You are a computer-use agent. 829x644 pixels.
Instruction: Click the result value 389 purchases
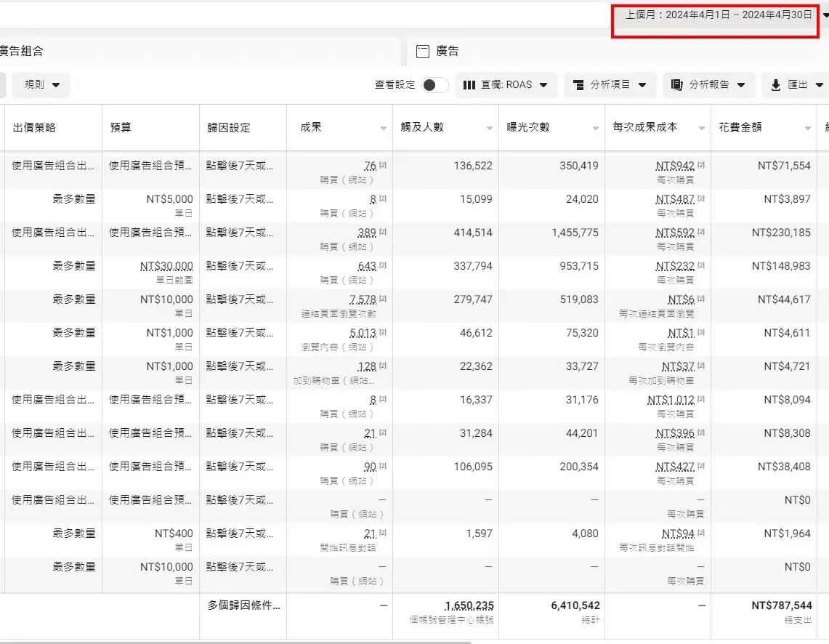pos(366,233)
